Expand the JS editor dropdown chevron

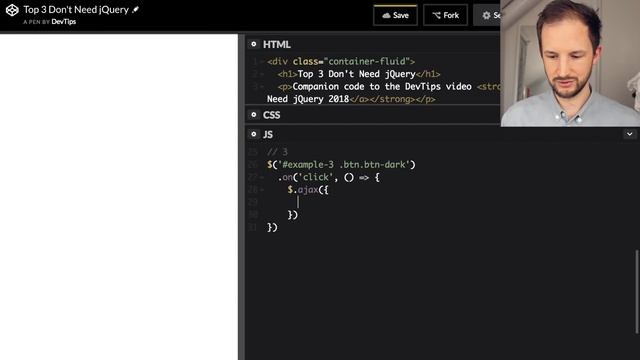[x=629, y=134]
